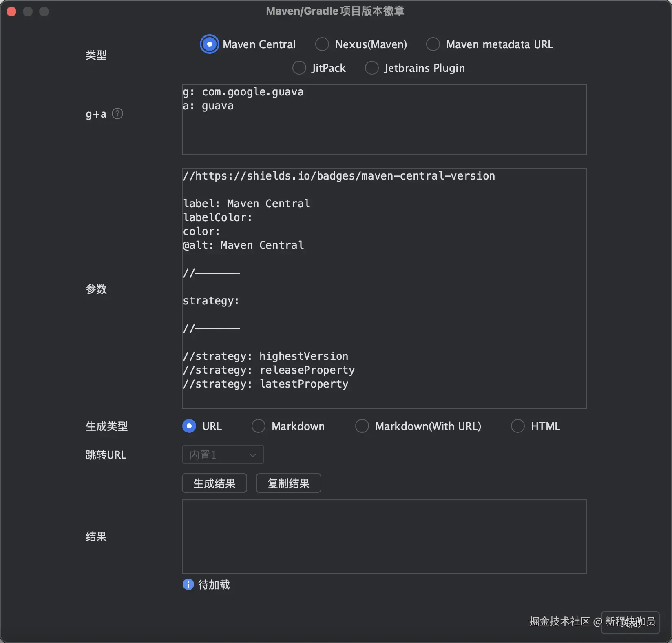Choose Markdown as generation type
672x643 pixels.
pyautogui.click(x=258, y=426)
